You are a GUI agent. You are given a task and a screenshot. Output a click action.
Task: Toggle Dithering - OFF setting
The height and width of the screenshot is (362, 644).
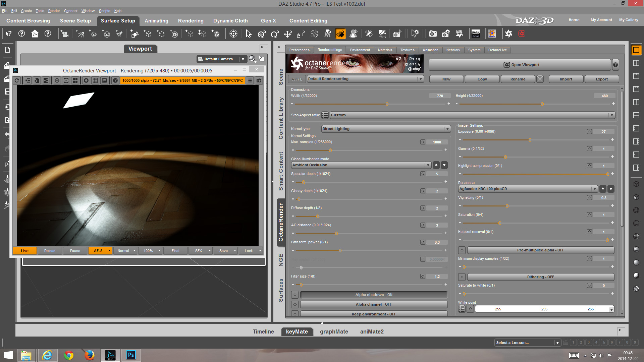(540, 277)
